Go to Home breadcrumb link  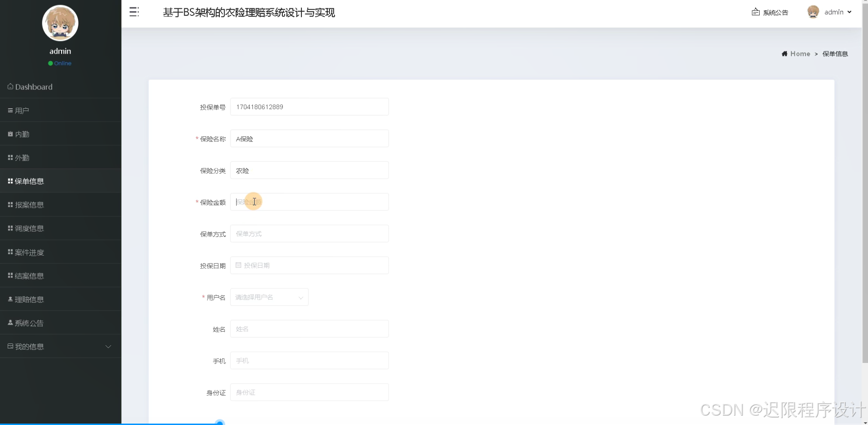point(800,54)
